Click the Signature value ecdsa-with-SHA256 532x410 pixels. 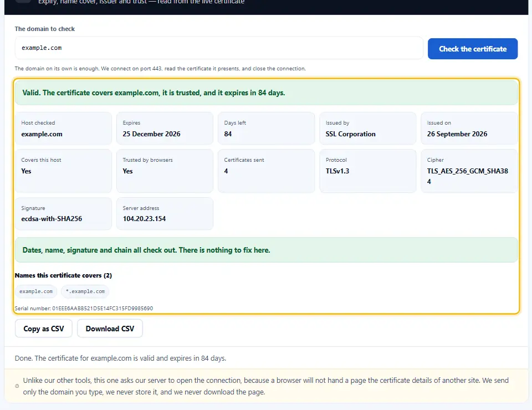[52, 219]
